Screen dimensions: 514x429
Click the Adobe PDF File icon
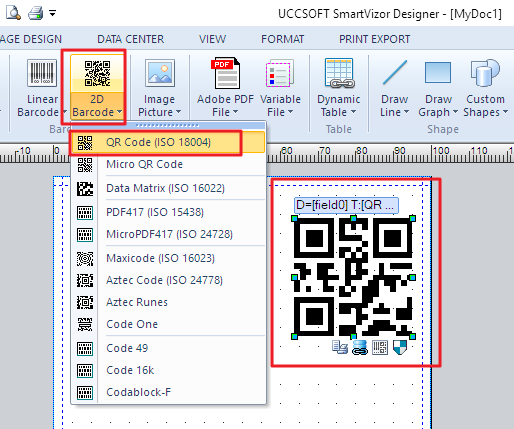[x=225, y=73]
